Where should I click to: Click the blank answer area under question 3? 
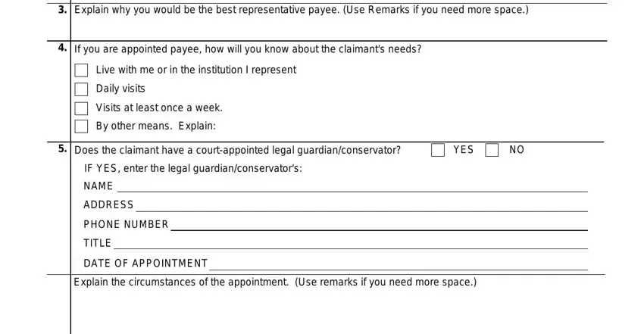[x=339, y=28]
